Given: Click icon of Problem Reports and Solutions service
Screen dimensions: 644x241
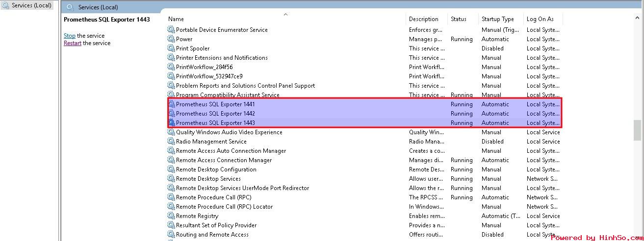Looking at the screenshot, I should 171,86.
